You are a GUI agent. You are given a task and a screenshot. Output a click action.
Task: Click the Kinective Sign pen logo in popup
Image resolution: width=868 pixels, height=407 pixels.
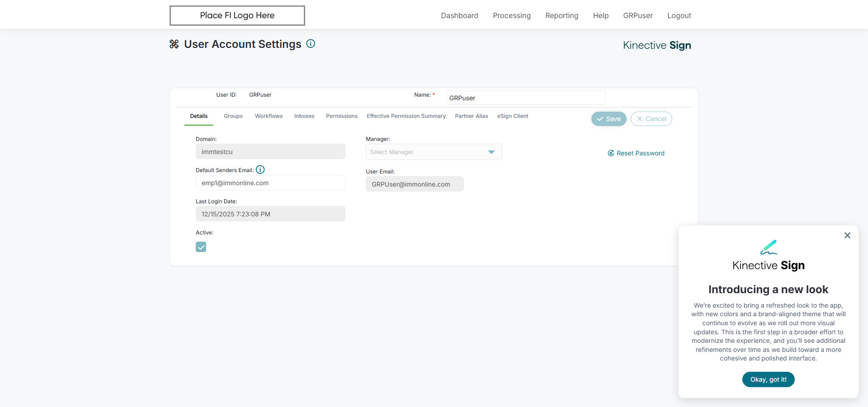pos(769,247)
